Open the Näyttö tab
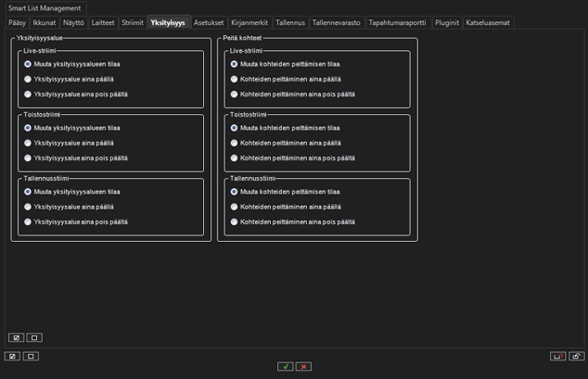This screenshot has width=588, height=379. [73, 23]
